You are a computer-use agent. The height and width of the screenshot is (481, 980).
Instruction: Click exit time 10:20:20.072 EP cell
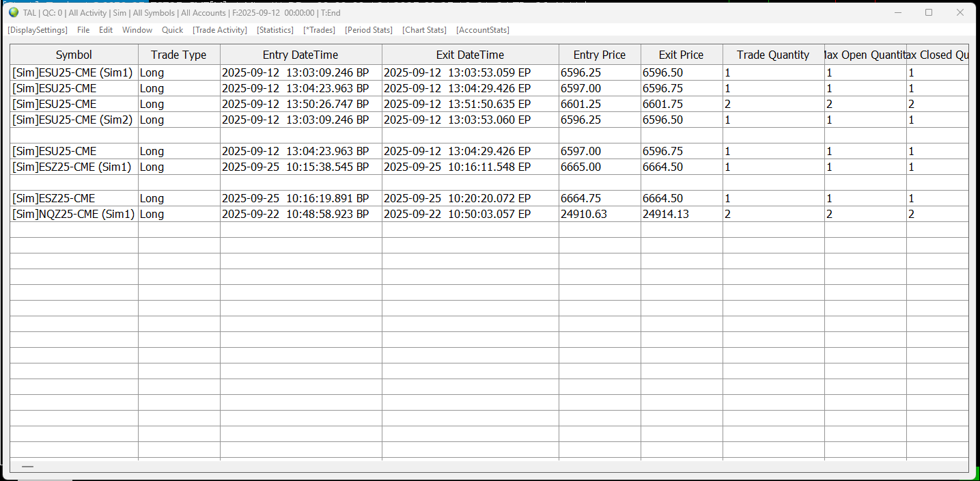pyautogui.click(x=470, y=198)
